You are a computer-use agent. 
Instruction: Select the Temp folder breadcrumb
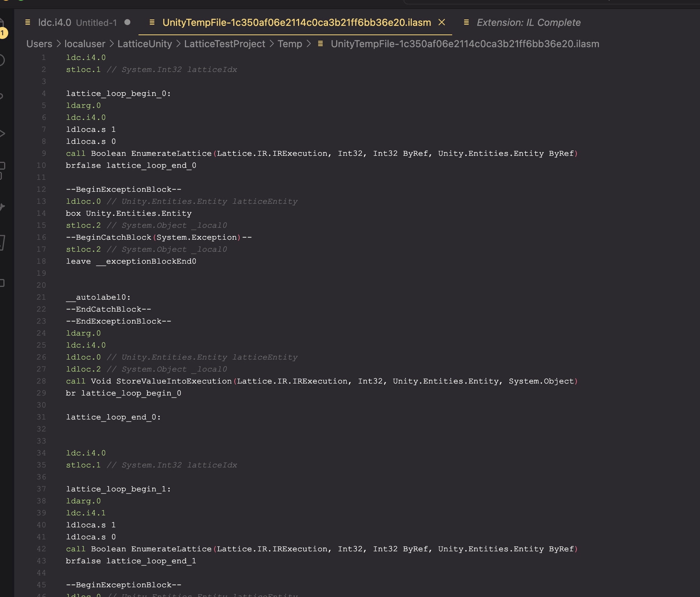point(290,44)
